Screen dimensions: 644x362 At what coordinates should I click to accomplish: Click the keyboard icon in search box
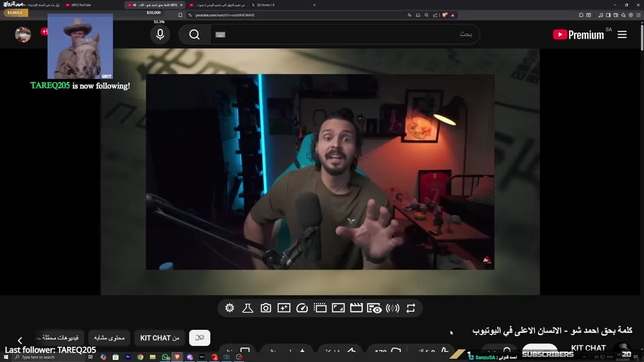pyautogui.click(x=220, y=35)
